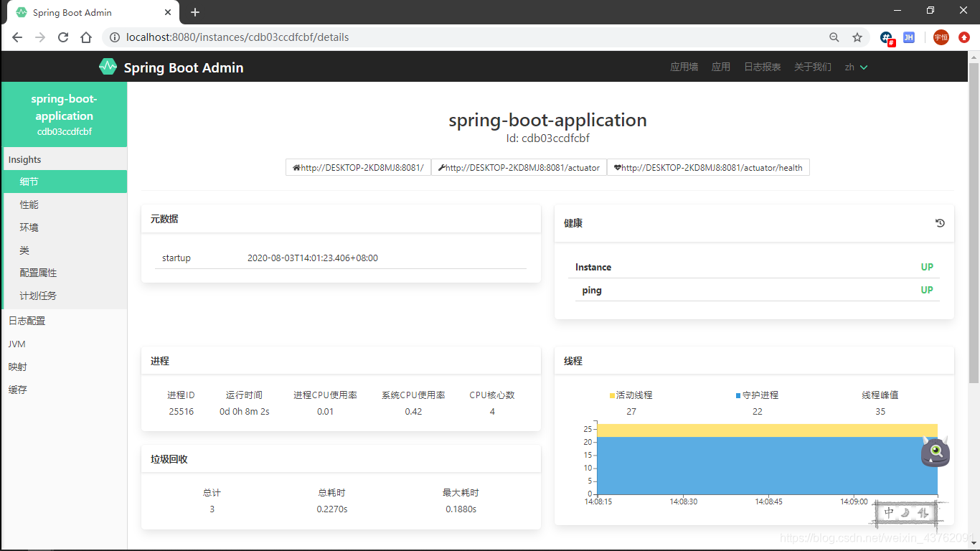Select 细节 in the sidebar
The image size is (980, 551).
coord(65,182)
